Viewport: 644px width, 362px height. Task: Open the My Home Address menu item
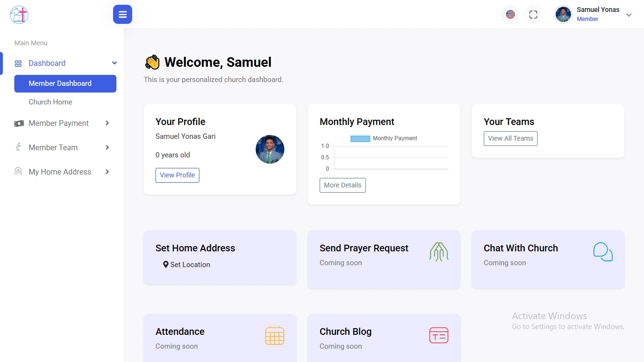60,172
